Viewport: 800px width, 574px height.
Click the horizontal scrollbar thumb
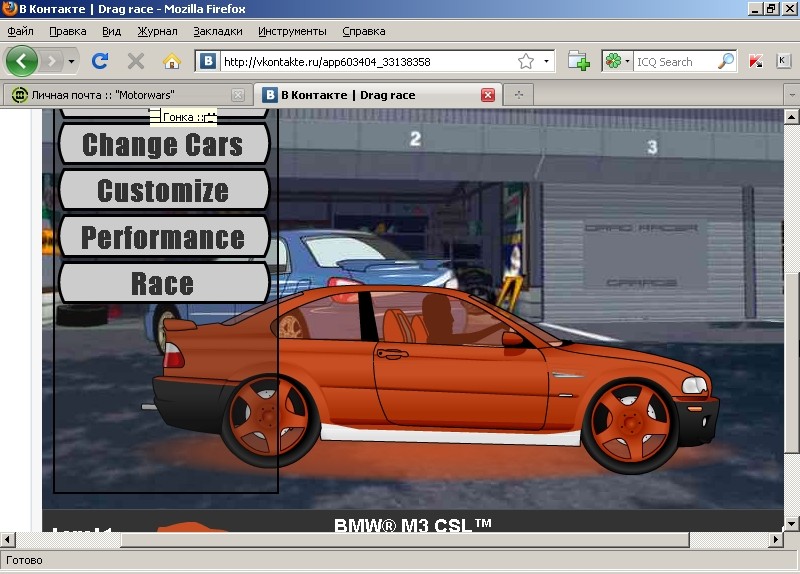405,539
